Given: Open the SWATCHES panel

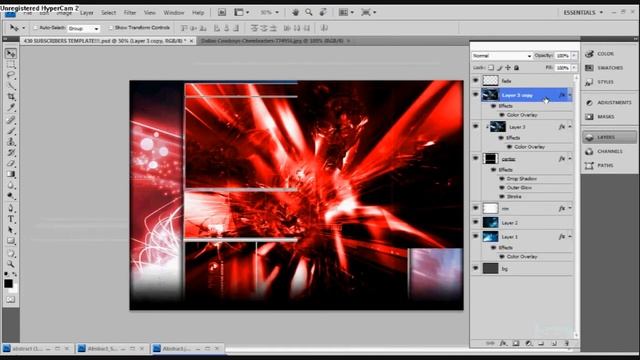Looking at the screenshot, I should [x=609, y=68].
